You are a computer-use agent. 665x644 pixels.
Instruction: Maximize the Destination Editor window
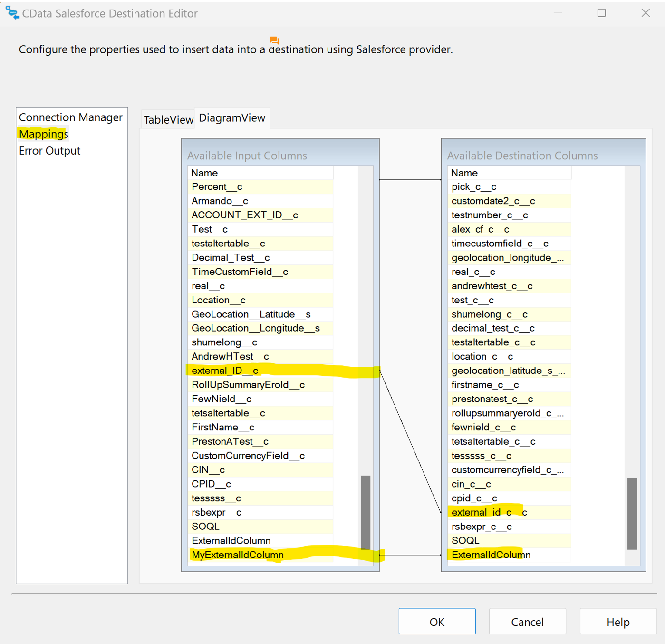coord(601,13)
